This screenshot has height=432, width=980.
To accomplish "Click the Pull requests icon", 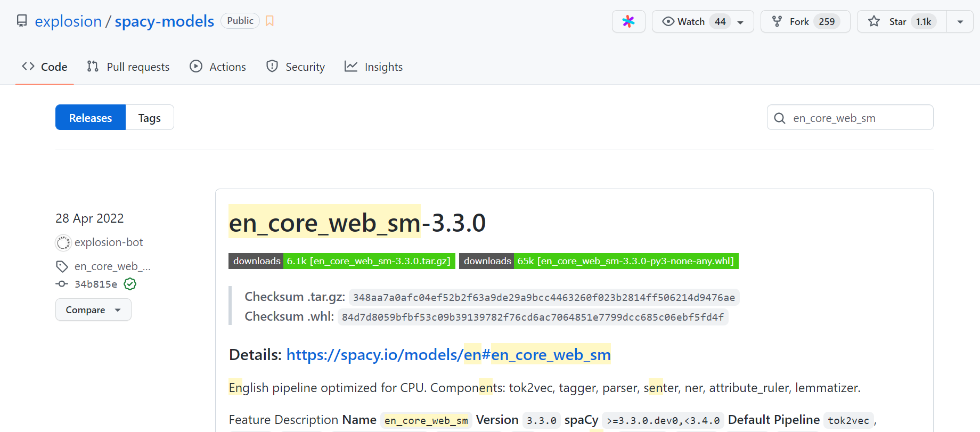I will pyautogui.click(x=93, y=67).
